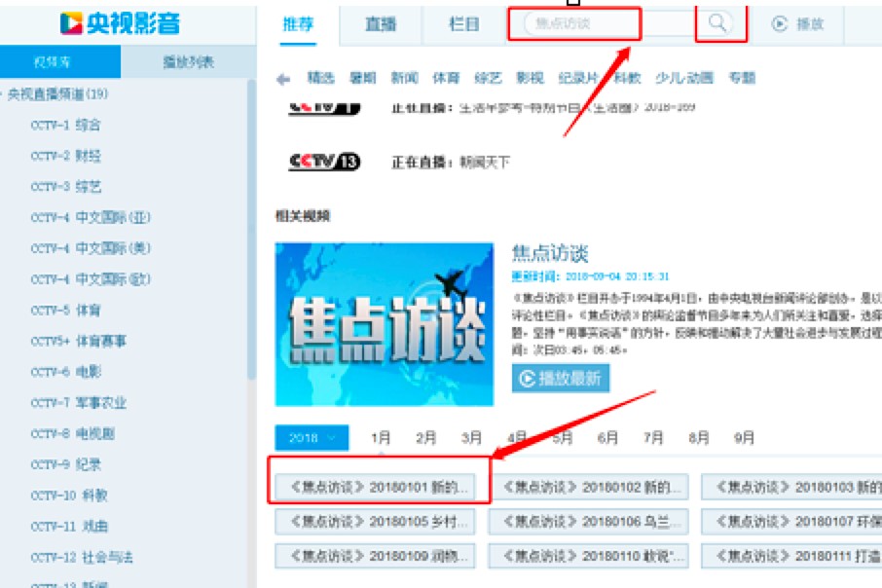
Task: Click the play button in top bar
Action: tap(797, 23)
